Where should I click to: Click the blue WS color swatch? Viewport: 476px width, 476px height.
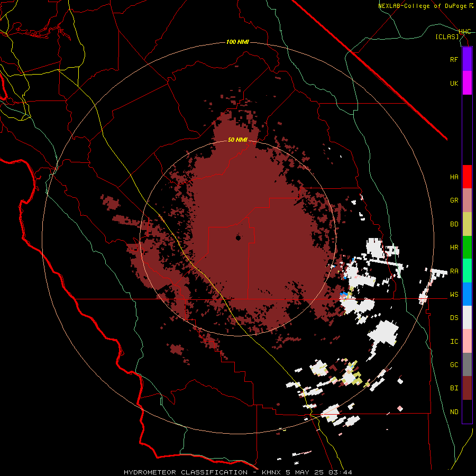point(467,294)
